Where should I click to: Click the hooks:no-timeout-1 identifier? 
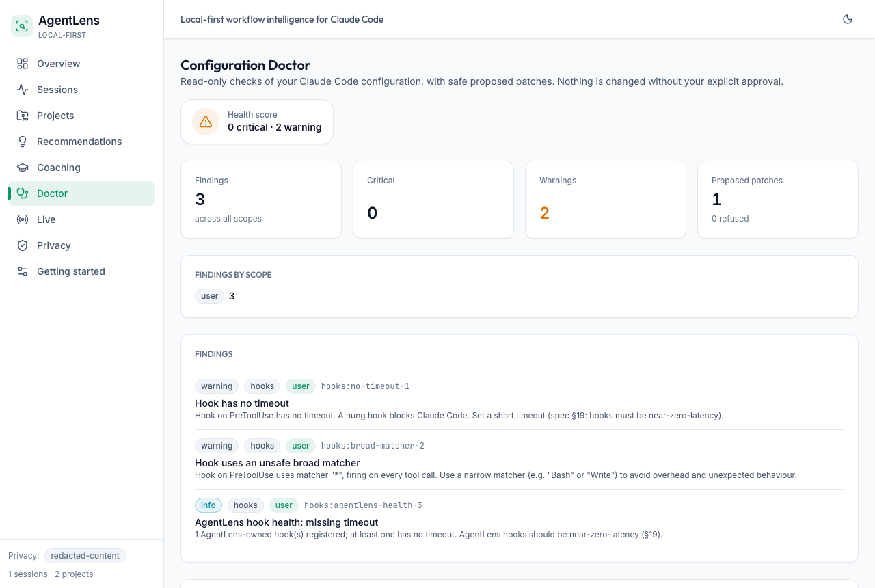[x=365, y=386]
